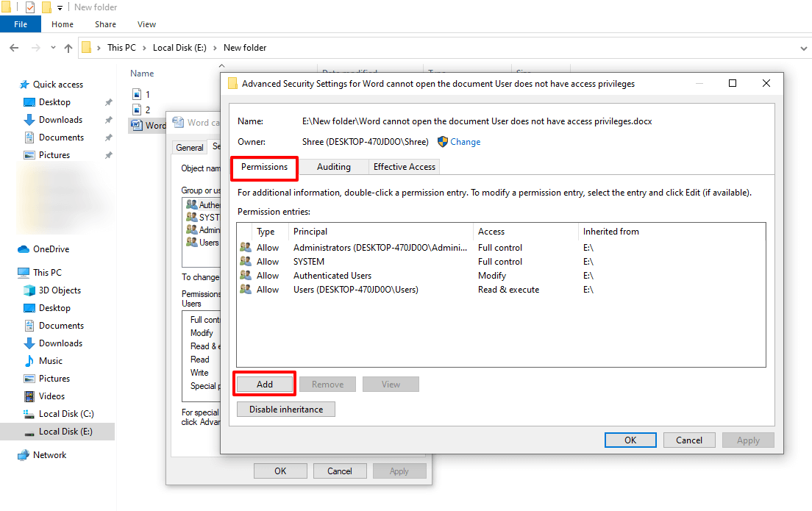
Task: Click the 3D Objects cube icon
Action: (x=29, y=290)
